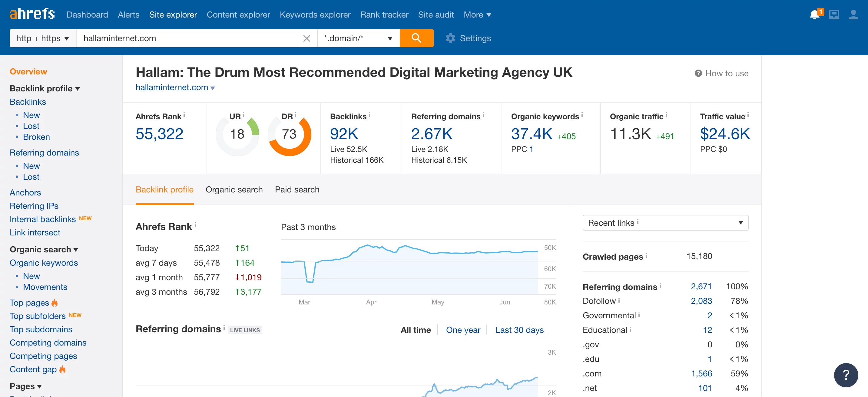Click into the hallaminternet.com search input

point(189,38)
